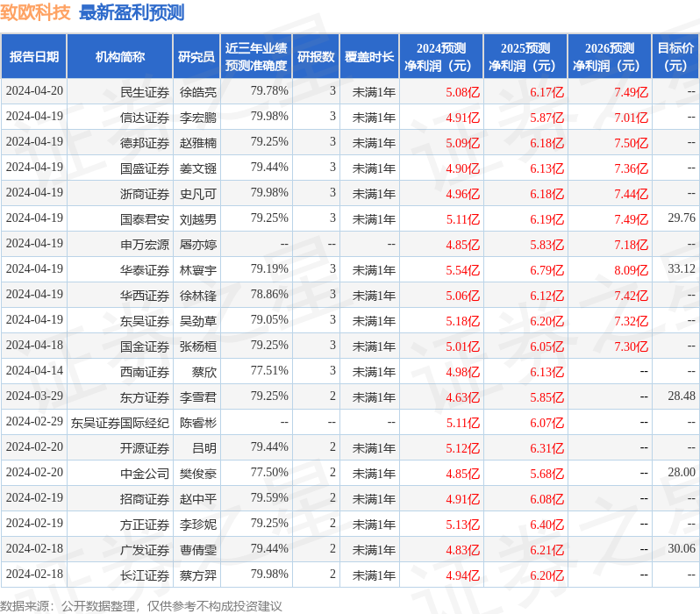The image size is (700, 614).
Task: Click target price 28.00
Action: pyautogui.click(x=682, y=473)
